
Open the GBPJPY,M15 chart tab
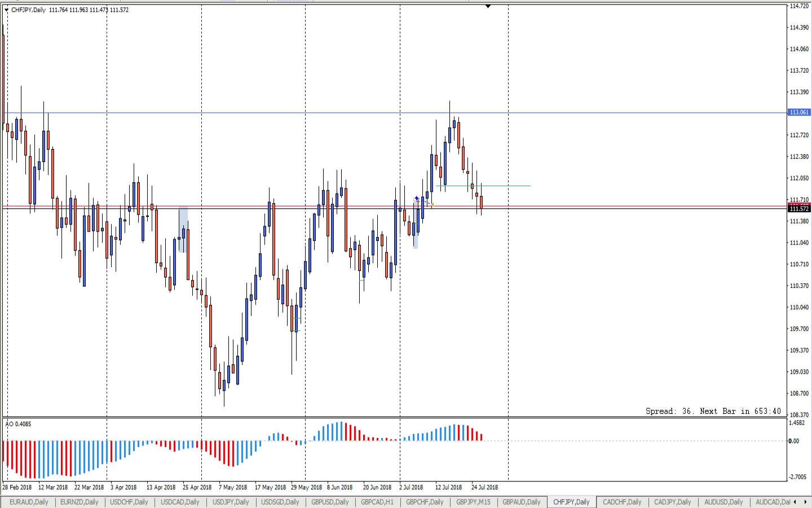pos(473,502)
